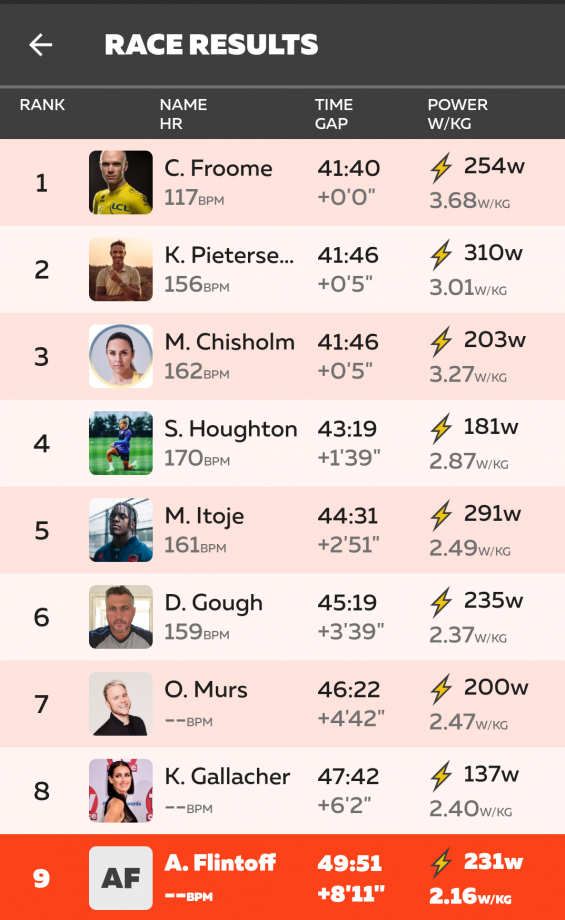Open K. Pieterse's profile picture
The image size is (565, 920).
[121, 269]
